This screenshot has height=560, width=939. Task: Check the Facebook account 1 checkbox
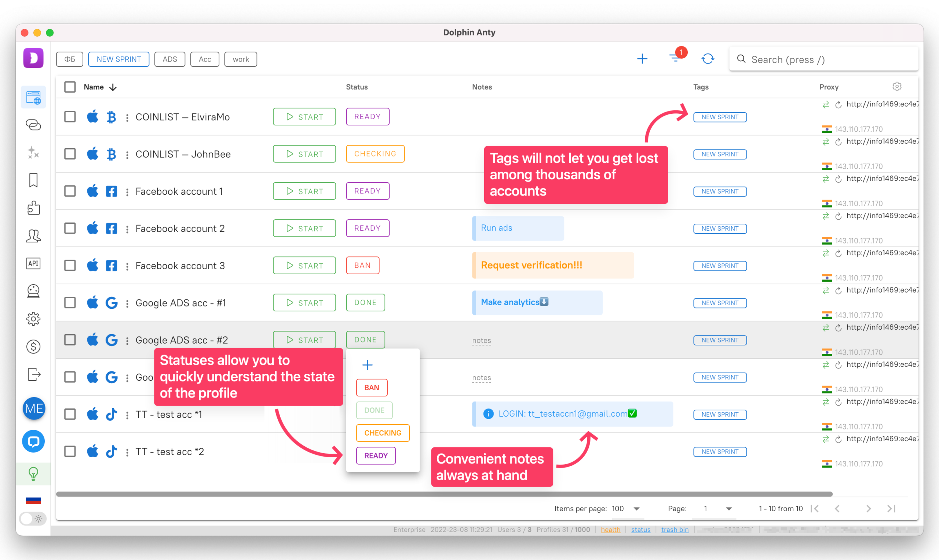click(70, 191)
